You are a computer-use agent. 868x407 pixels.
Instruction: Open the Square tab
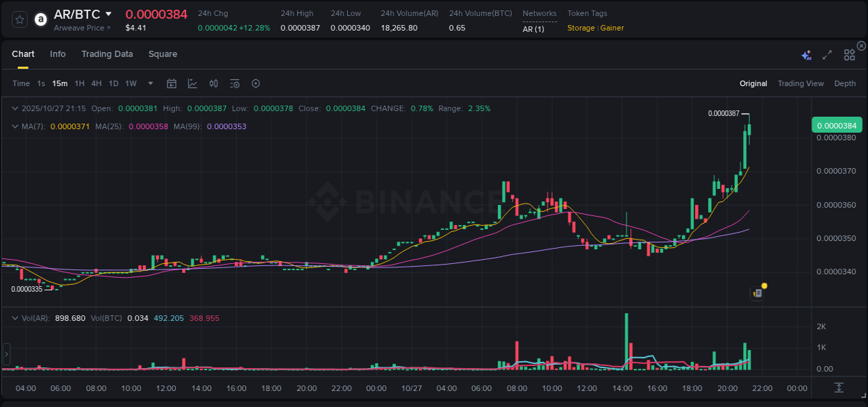[x=162, y=54]
